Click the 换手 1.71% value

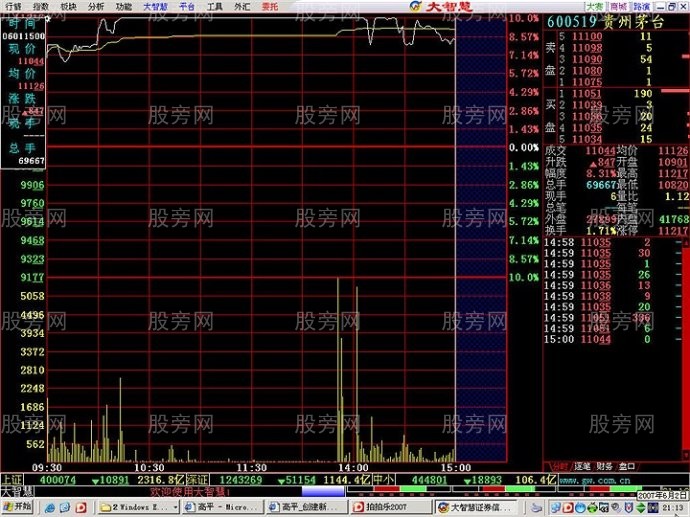601,230
